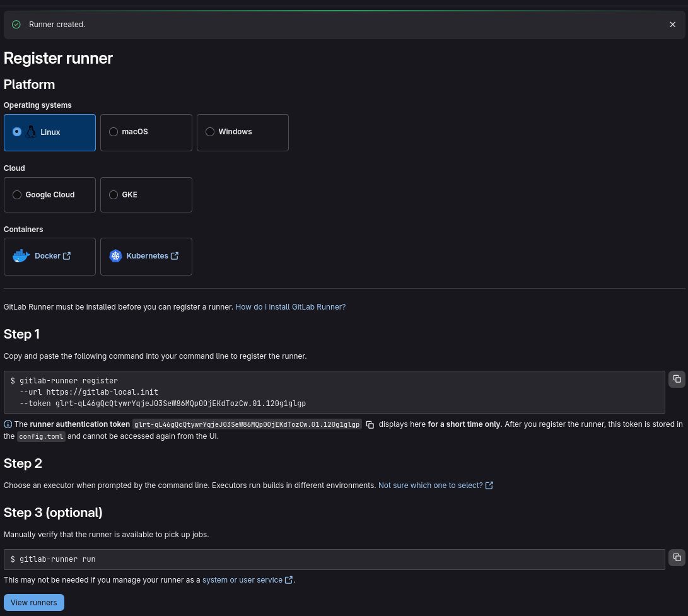Screen dimensions: 688x616
Task: Copy the 'gitlab-runner run' command
Action: [677, 557]
